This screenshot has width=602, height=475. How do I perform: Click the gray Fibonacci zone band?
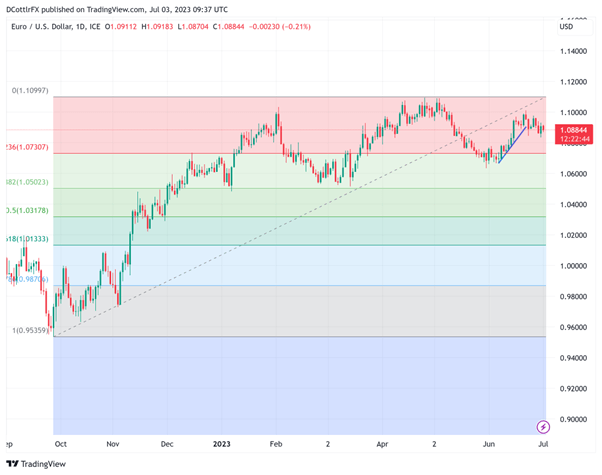[300, 310]
